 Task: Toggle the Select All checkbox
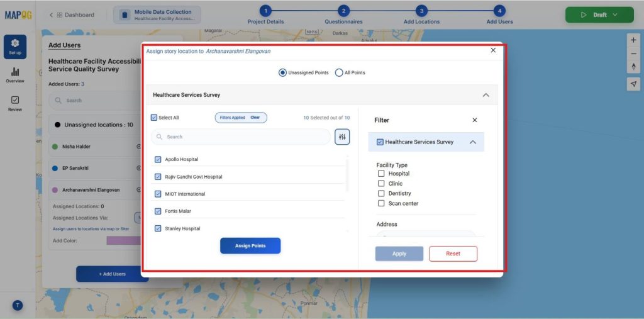(154, 118)
